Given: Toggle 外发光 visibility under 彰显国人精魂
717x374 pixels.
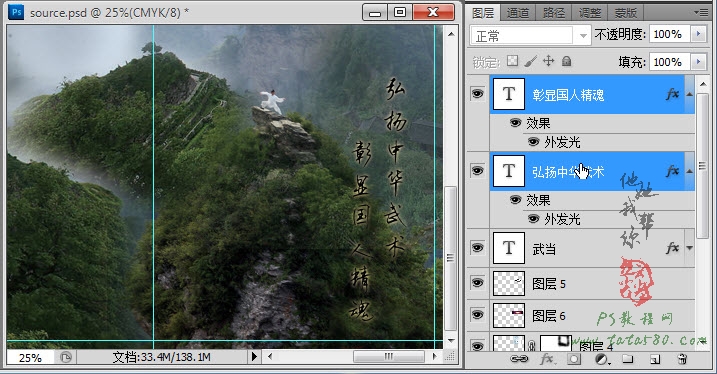Looking at the screenshot, I should (533, 142).
